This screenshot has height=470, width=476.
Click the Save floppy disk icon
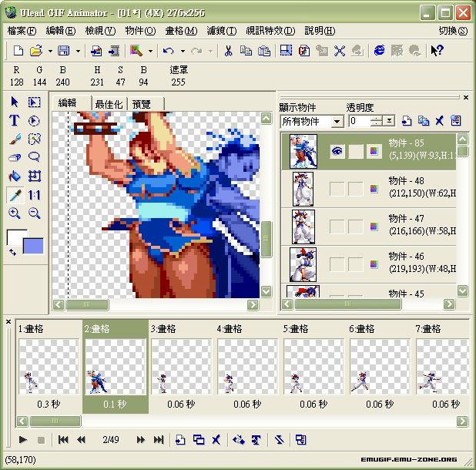[x=64, y=51]
